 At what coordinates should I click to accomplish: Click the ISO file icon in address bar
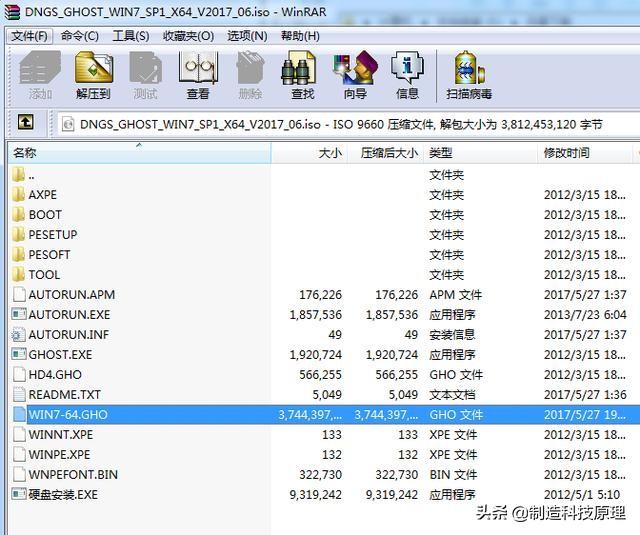[68, 124]
